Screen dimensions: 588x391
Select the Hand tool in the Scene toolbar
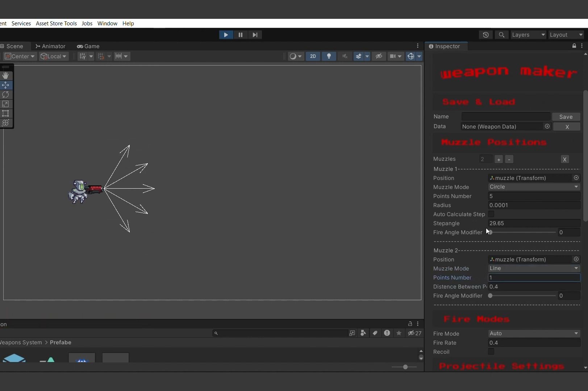point(6,76)
